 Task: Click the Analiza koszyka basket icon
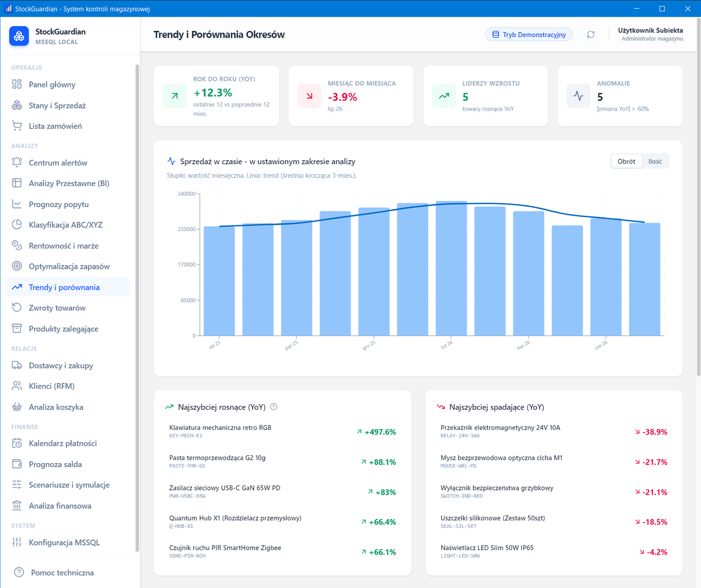click(17, 407)
